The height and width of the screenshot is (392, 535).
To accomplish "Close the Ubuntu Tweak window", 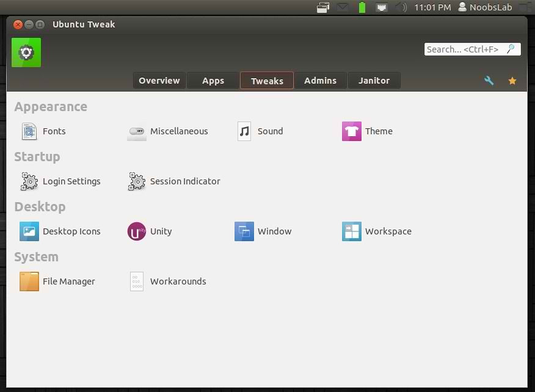I will 18,24.
